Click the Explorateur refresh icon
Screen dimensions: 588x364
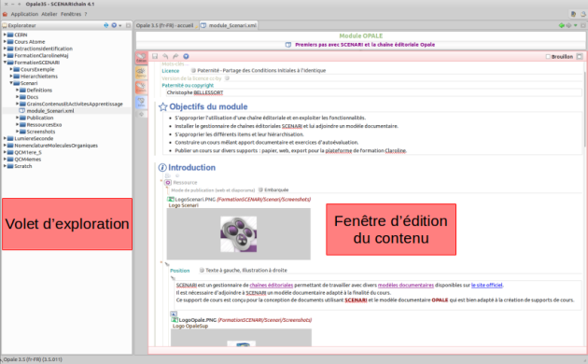pyautogui.click(x=106, y=25)
